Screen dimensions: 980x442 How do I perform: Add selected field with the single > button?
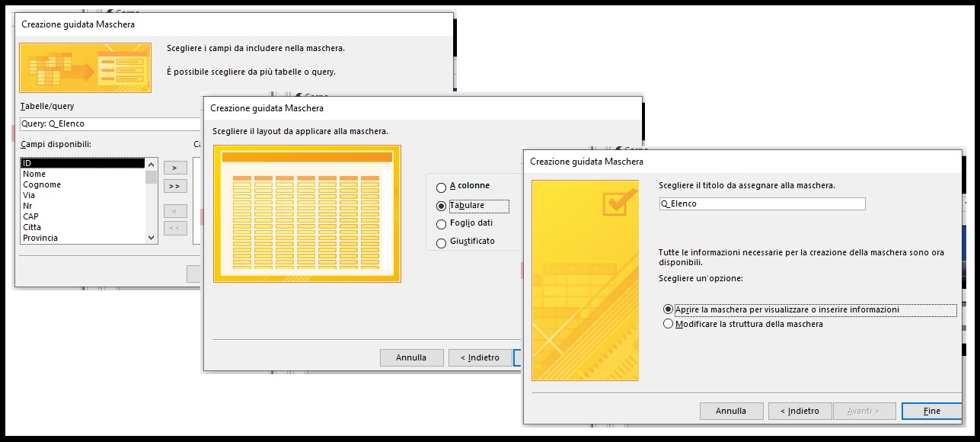(174, 168)
